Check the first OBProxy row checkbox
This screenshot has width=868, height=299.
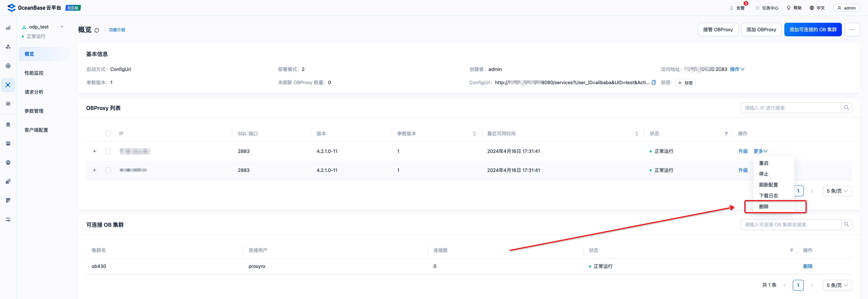(x=108, y=151)
